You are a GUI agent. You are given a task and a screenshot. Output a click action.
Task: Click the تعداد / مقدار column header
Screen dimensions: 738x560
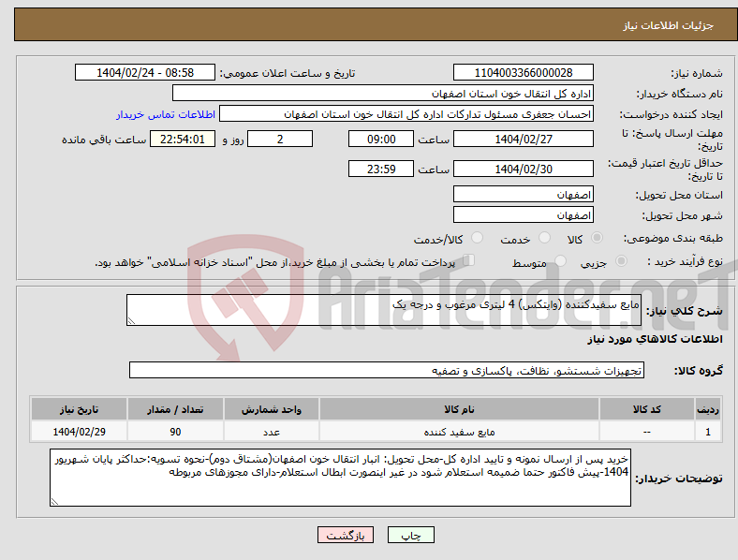[x=175, y=409]
